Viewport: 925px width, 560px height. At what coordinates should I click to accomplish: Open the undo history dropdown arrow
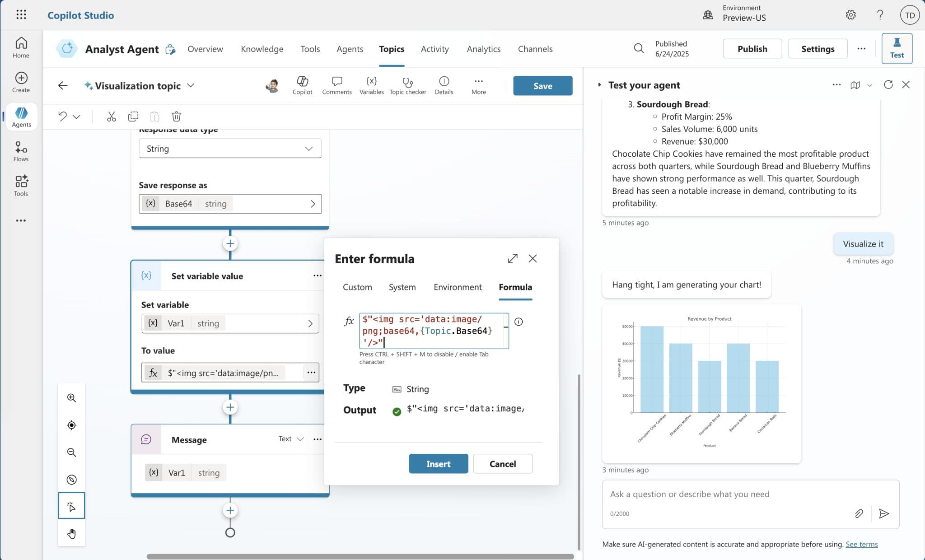coord(77,117)
